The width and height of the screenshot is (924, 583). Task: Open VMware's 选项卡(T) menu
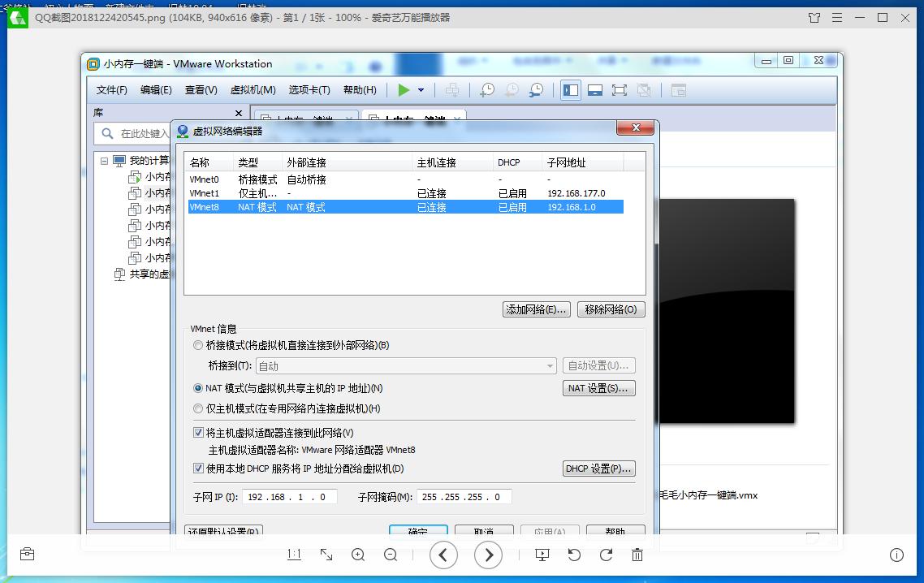click(x=309, y=90)
